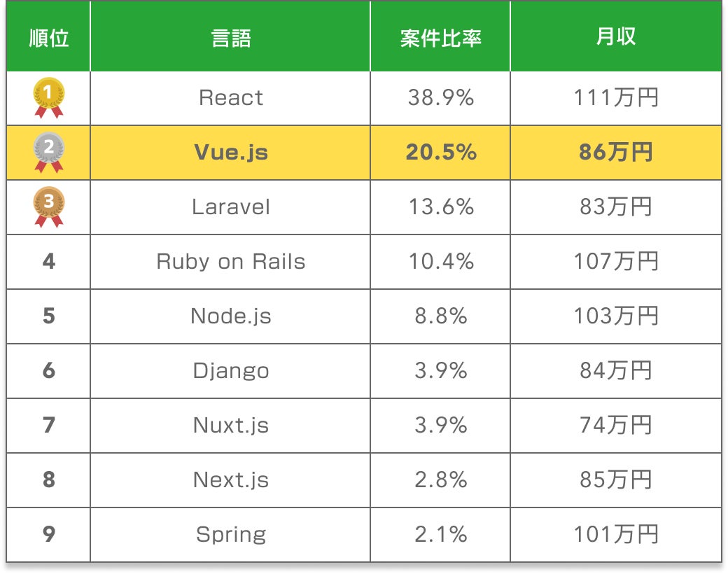This screenshot has width=728, height=574.
Task: Click the Next.js language cell
Action: 230,479
